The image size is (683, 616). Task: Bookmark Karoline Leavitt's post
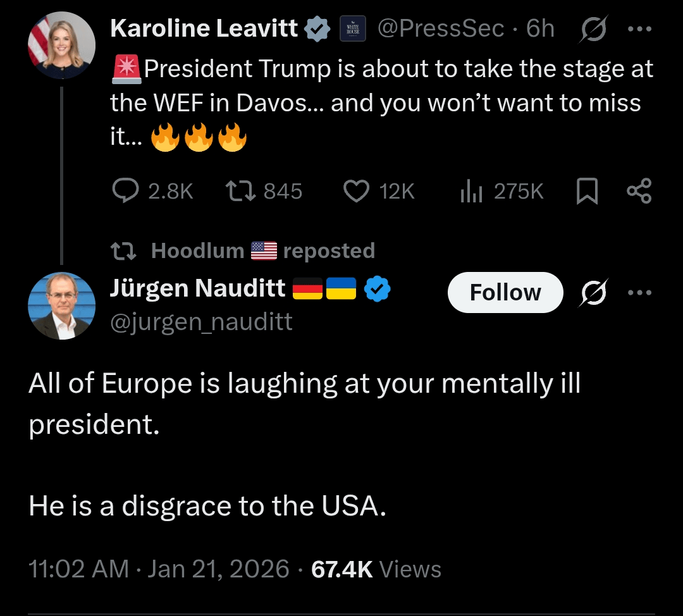588,191
